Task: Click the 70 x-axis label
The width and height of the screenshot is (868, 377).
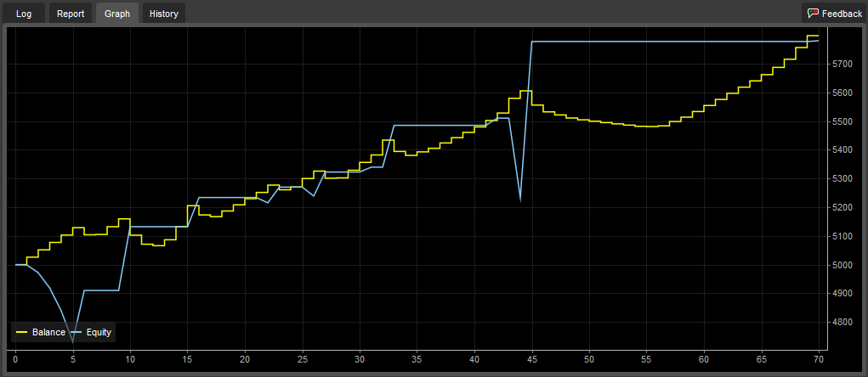Action: [x=819, y=359]
